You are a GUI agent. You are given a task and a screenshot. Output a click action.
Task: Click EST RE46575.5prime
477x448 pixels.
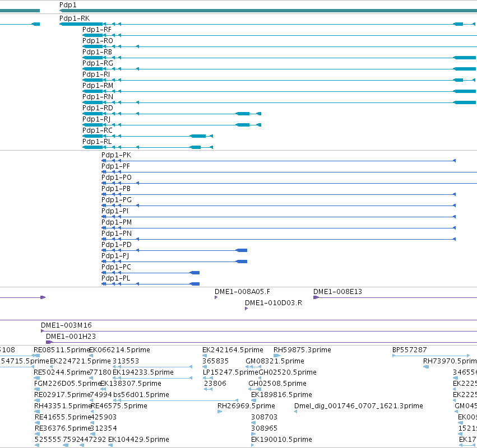pos(119,407)
